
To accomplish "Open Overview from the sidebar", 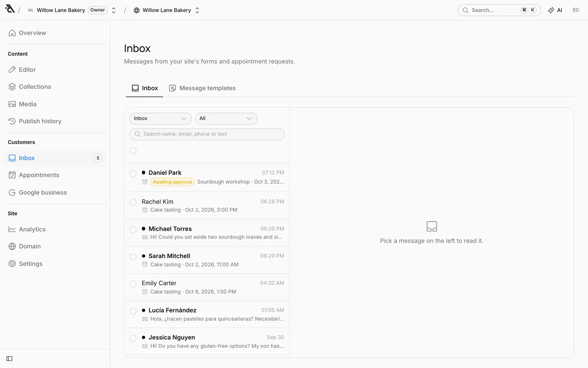I will (55, 33).
